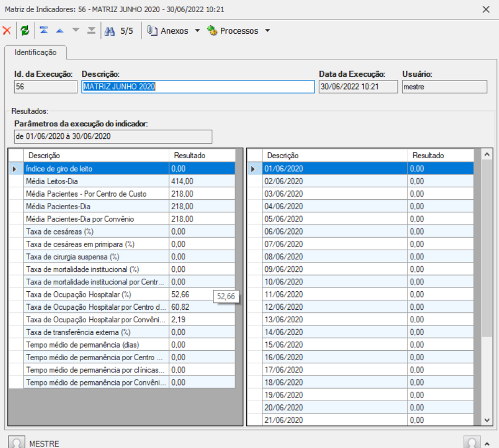Screen dimensions: 499x448
Task: Click the 414,00 result cell
Action: tap(202, 181)
